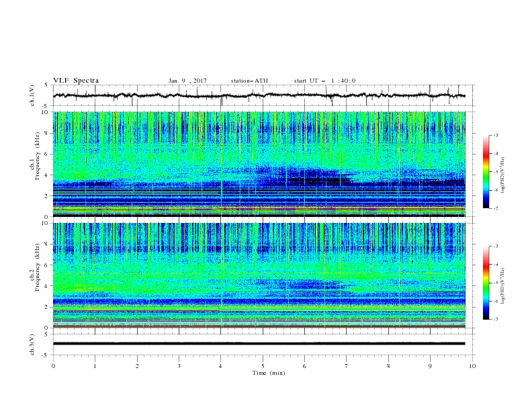
Task: Select the "start UT = 1 :40: 0" text
Action: [x=324, y=81]
